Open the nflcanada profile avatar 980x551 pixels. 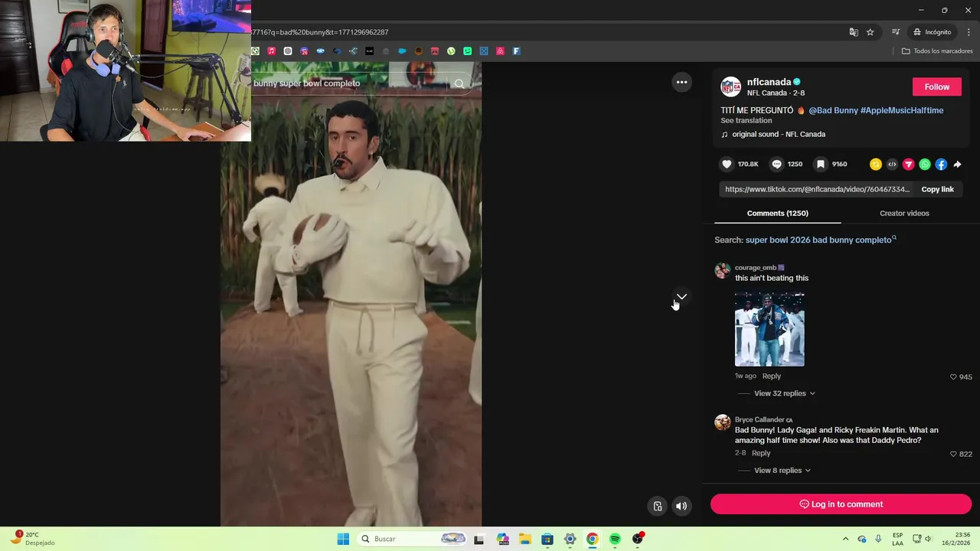730,86
